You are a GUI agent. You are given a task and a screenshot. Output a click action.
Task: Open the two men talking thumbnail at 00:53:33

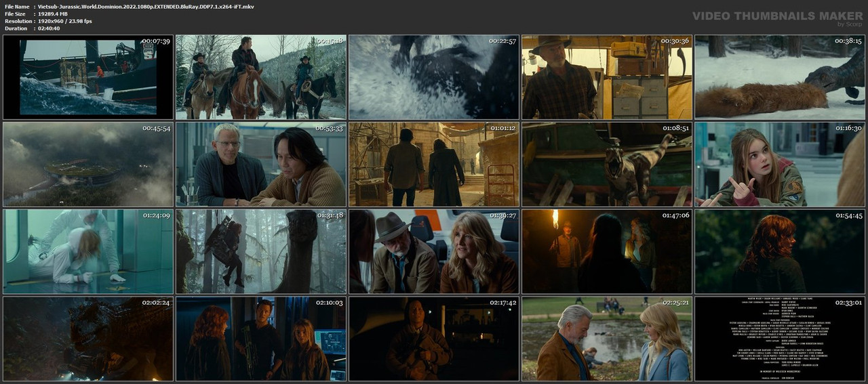261,165
